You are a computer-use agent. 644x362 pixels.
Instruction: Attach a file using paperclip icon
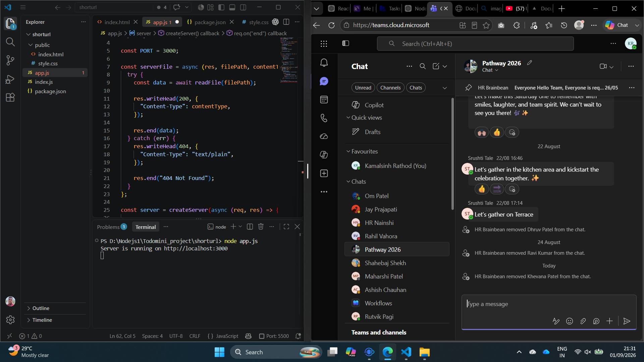tap(583, 321)
